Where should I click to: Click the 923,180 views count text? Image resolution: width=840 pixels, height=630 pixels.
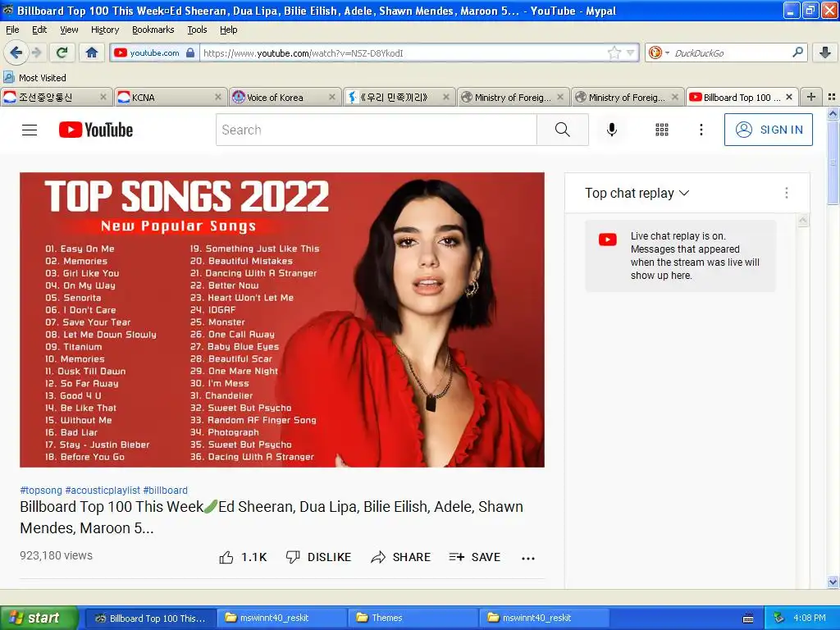click(57, 555)
